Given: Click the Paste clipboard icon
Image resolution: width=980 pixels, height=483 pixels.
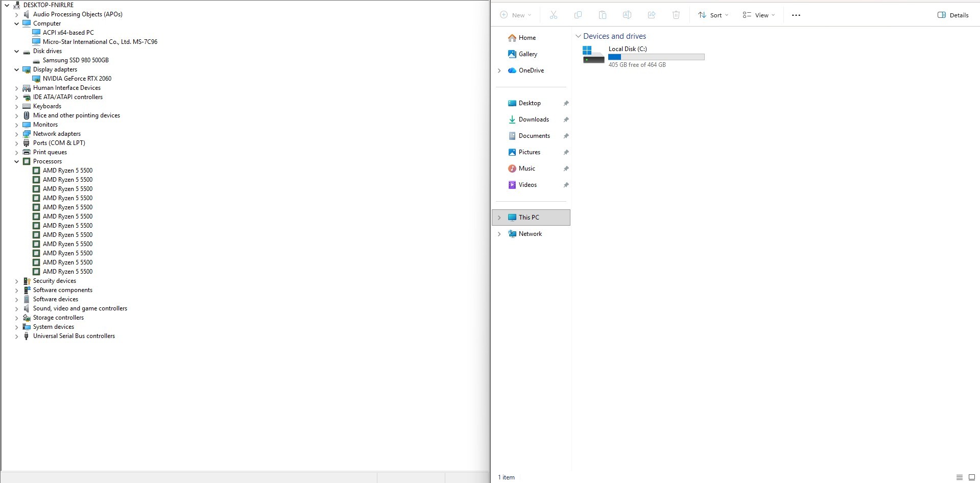Looking at the screenshot, I should [602, 15].
